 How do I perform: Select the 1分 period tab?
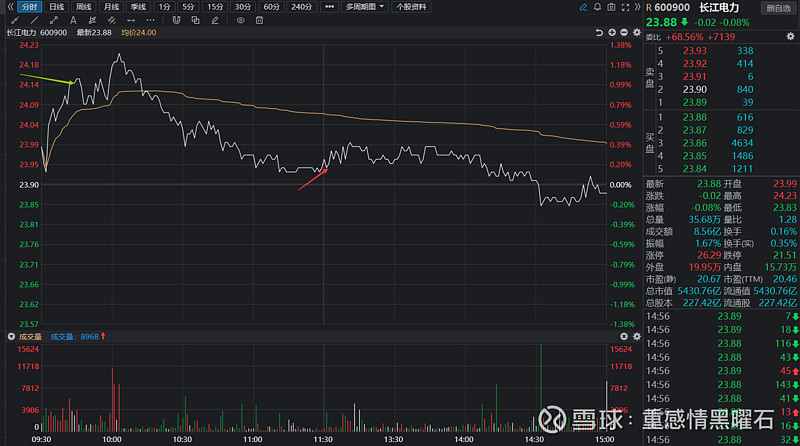(164, 7)
